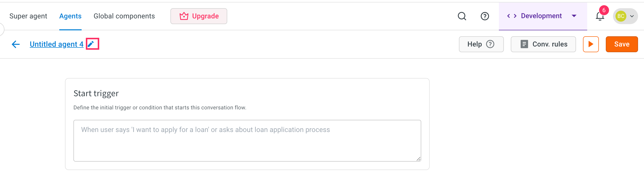
Task: Click the pencil edit name icon
Action: point(91,44)
